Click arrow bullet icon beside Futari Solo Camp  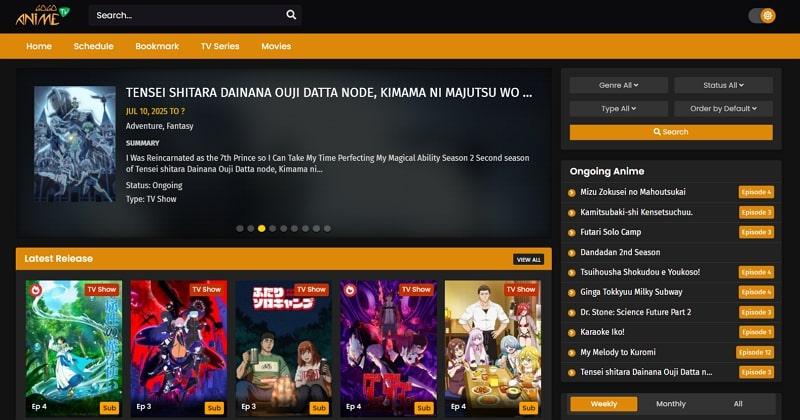(571, 233)
